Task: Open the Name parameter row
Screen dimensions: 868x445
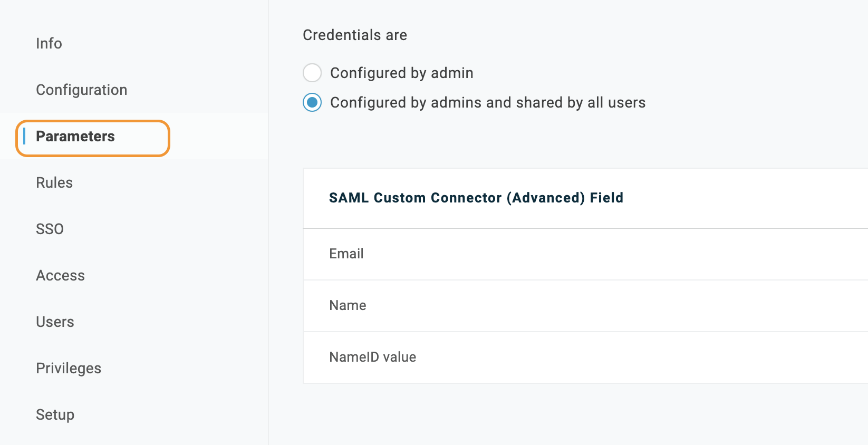Action: [x=348, y=305]
